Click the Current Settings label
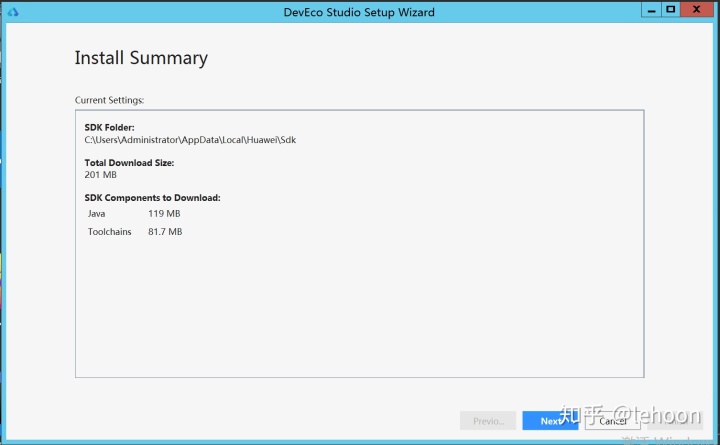Image resolution: width=720 pixels, height=445 pixels. 109,100
